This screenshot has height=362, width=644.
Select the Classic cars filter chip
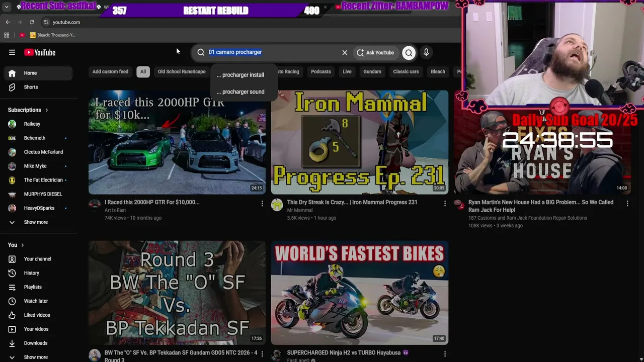[406, 71]
